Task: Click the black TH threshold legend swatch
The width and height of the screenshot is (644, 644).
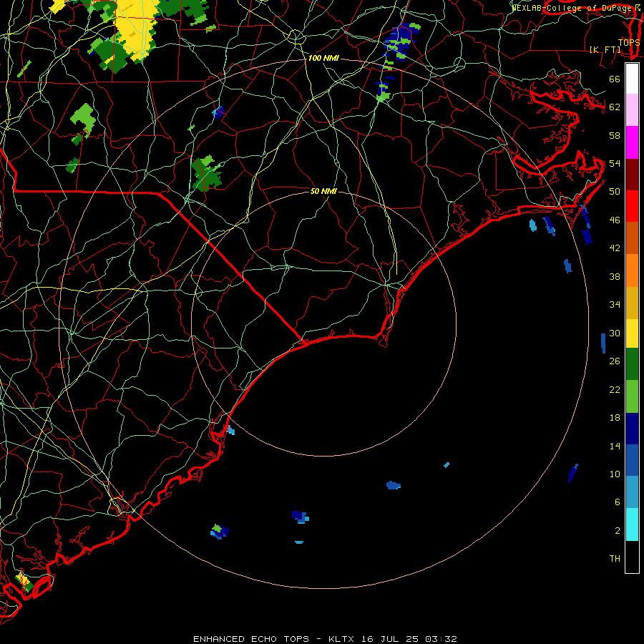Action: [x=632, y=557]
